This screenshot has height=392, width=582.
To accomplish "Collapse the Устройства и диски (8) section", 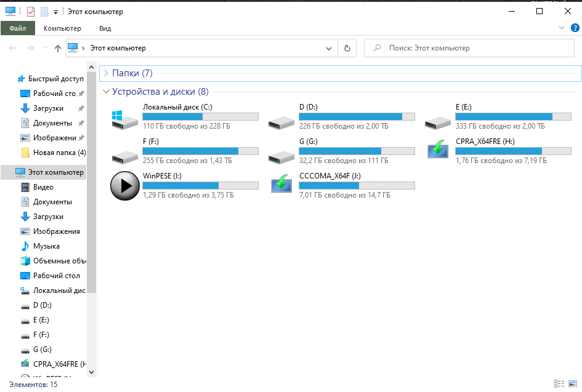I will pos(106,92).
